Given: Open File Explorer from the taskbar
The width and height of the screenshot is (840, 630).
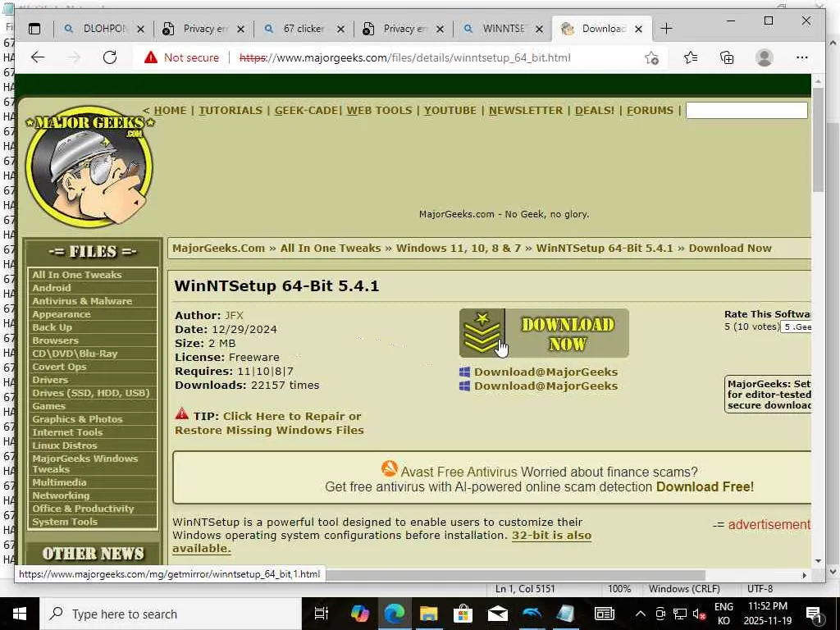Looking at the screenshot, I should click(428, 614).
